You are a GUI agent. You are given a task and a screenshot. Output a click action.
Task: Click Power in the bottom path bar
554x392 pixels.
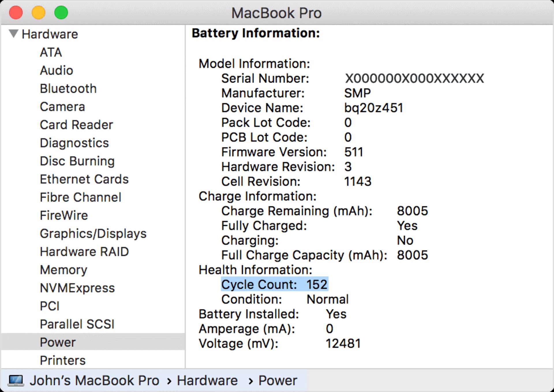click(278, 380)
